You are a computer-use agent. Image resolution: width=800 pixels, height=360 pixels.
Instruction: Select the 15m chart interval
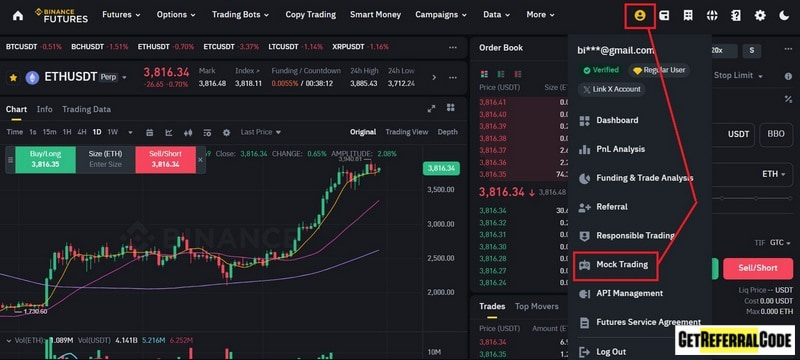[x=49, y=132]
